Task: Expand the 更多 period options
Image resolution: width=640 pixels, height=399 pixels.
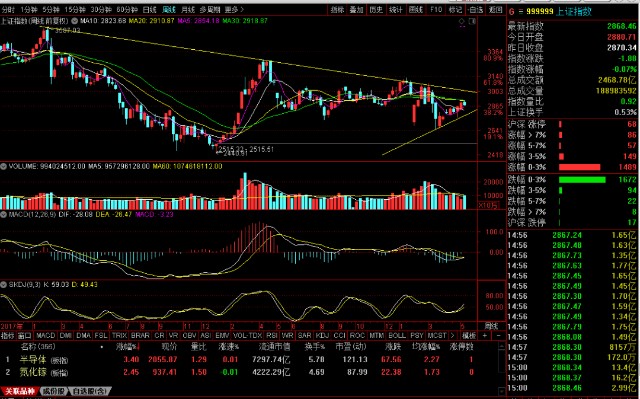Action: coord(234,9)
